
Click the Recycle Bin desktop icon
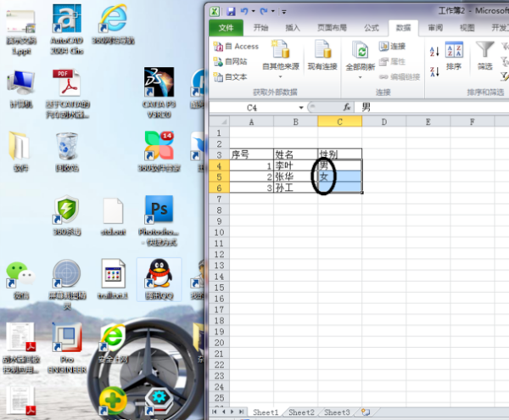[x=67, y=151]
